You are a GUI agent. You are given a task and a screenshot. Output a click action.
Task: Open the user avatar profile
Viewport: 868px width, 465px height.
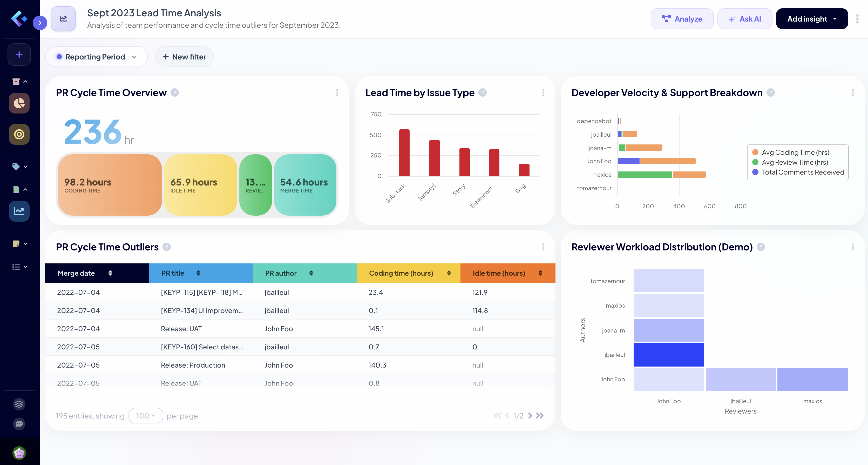(x=19, y=453)
